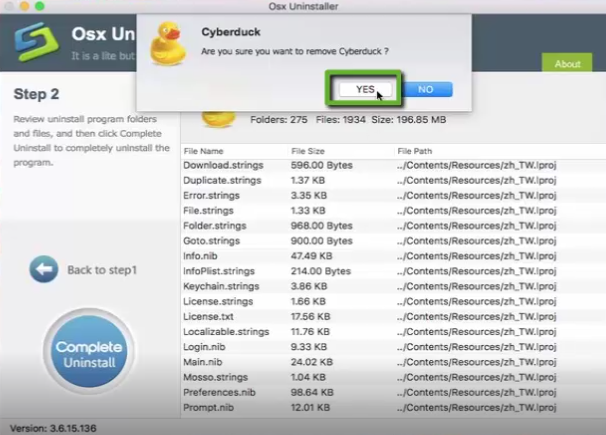Confirm removal by clicking YES
The height and width of the screenshot is (435, 606).
pos(365,89)
